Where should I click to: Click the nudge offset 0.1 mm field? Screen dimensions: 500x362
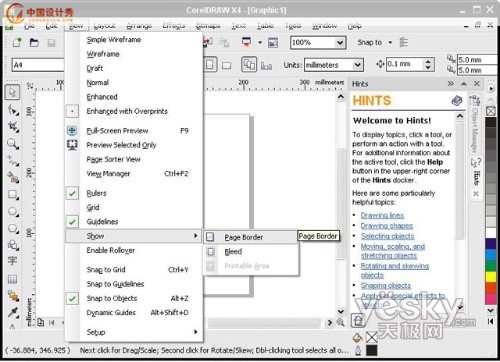(405, 64)
